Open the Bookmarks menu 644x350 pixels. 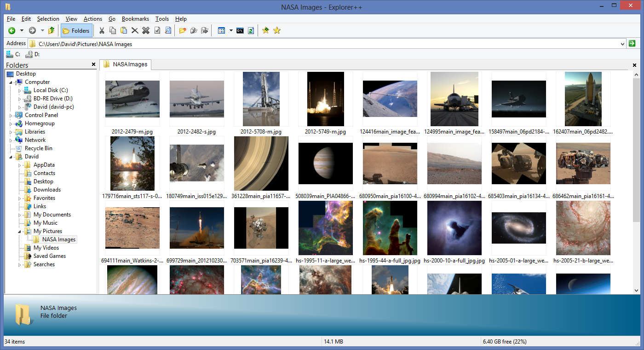(x=135, y=19)
